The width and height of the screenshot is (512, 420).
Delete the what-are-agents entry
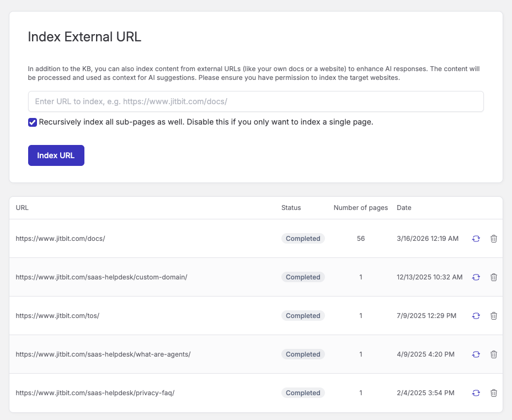[x=493, y=354]
